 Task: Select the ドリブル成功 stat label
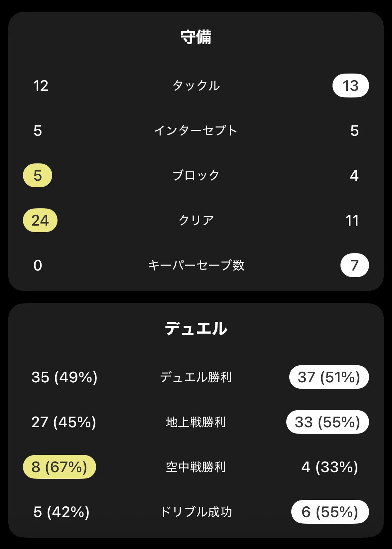click(x=196, y=512)
